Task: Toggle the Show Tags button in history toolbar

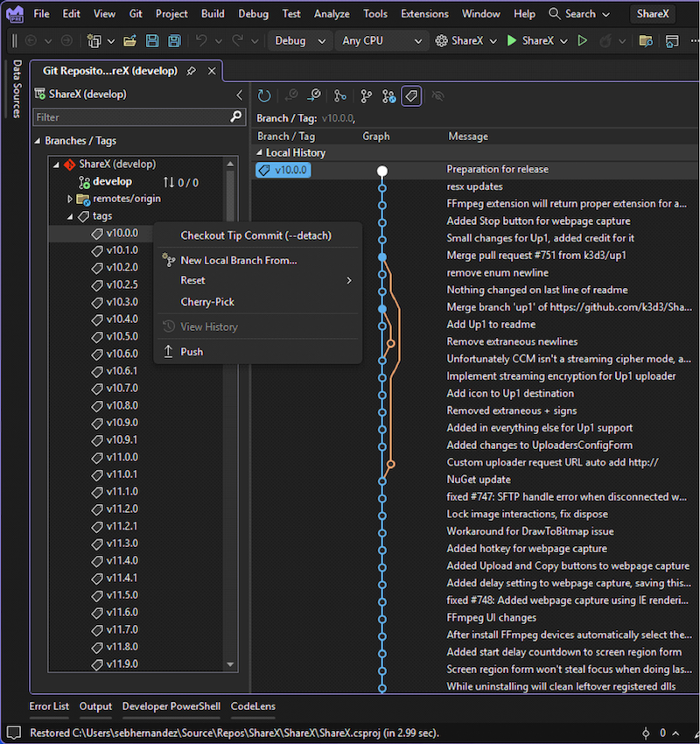Action: pos(411,96)
